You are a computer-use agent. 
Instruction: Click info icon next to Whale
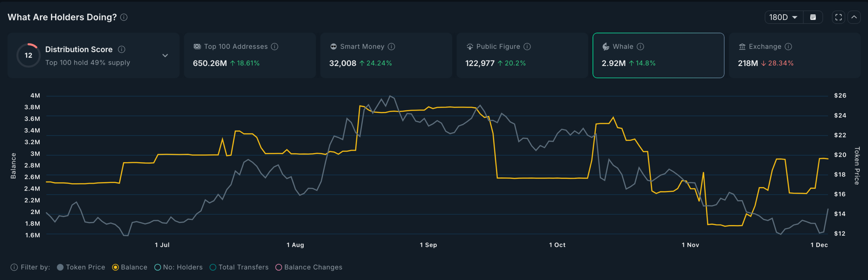pos(640,47)
